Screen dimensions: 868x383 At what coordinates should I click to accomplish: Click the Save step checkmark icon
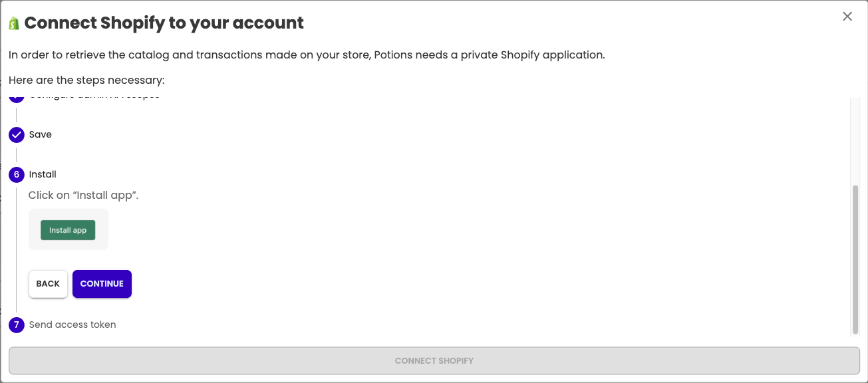17,135
